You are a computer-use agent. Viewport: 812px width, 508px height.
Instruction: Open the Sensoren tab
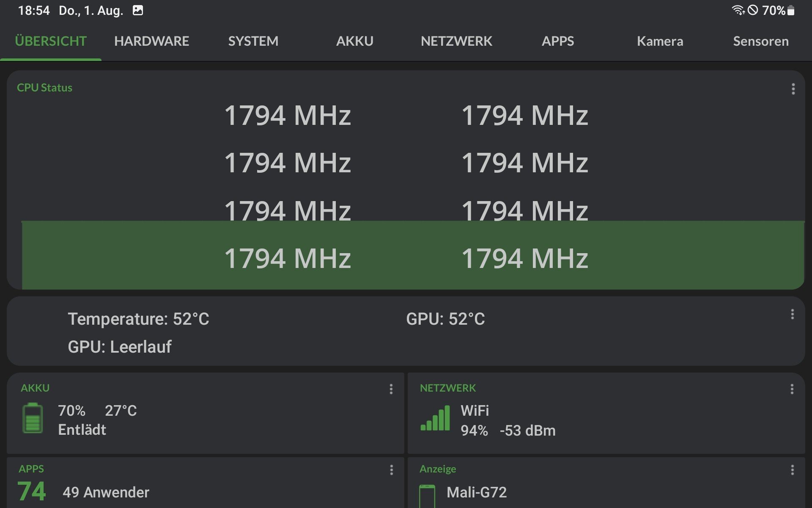pos(760,41)
